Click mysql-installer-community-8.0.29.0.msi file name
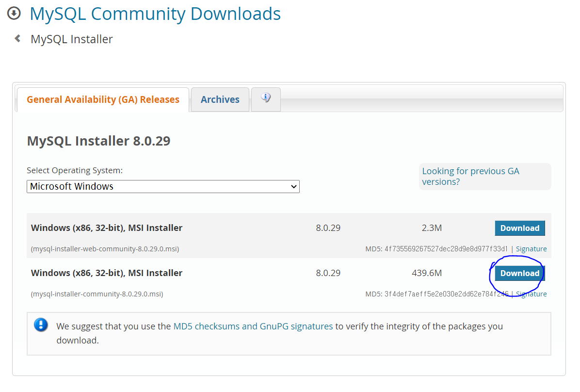 click(97, 294)
